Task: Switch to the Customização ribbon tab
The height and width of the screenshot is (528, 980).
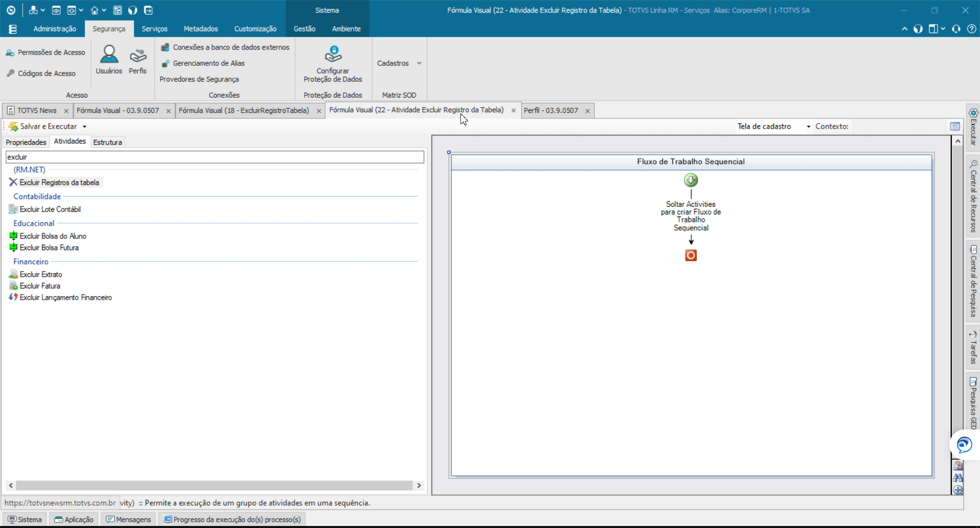Action: [255, 29]
